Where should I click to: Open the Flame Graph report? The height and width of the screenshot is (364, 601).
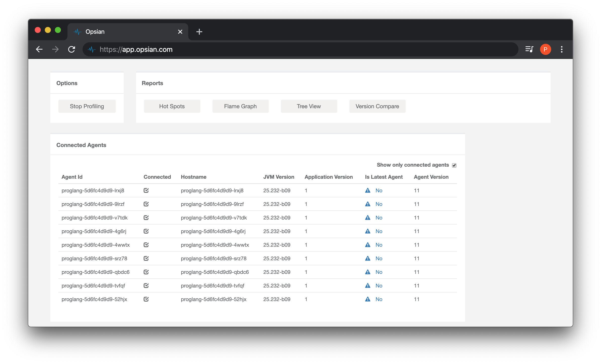pos(240,106)
